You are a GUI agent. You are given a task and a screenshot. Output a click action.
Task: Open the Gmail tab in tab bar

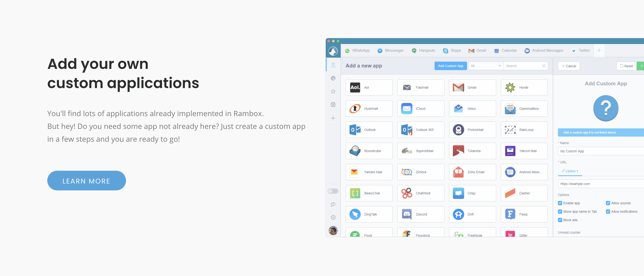[x=478, y=51]
